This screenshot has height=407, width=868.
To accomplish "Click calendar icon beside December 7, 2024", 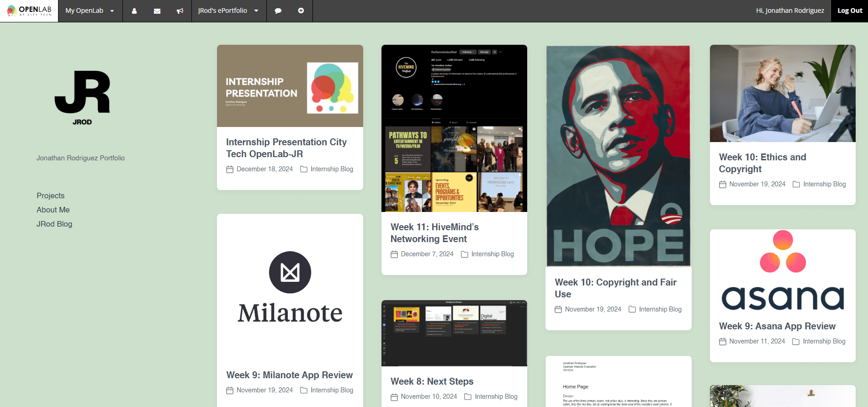I will [394, 254].
